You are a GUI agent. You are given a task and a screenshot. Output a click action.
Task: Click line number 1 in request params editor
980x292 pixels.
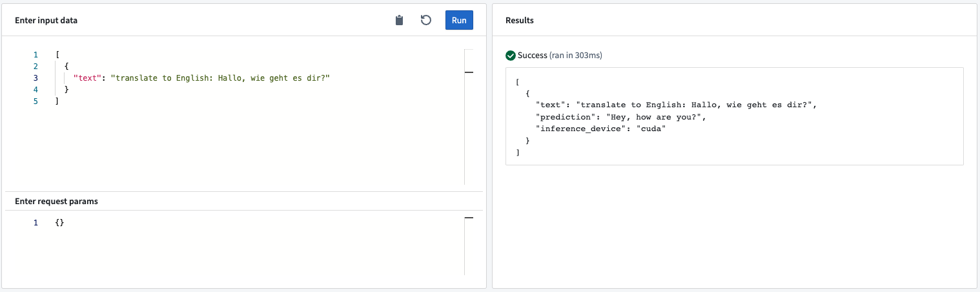point(36,222)
